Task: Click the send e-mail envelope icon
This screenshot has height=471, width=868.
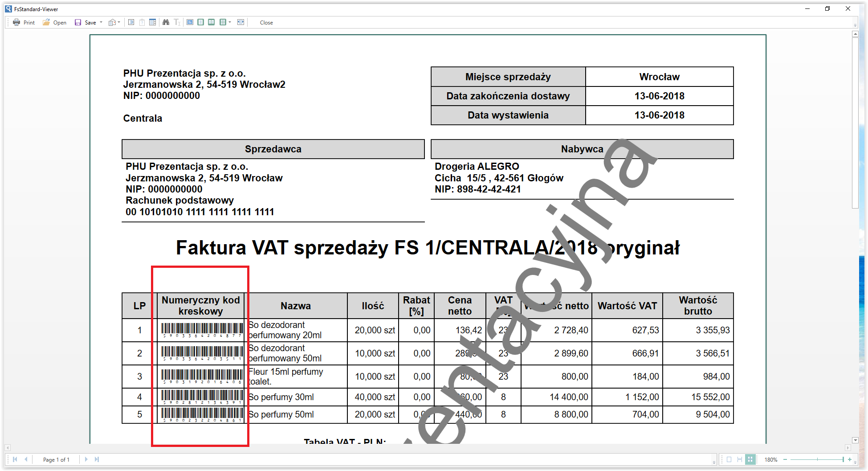Action: pos(113,22)
